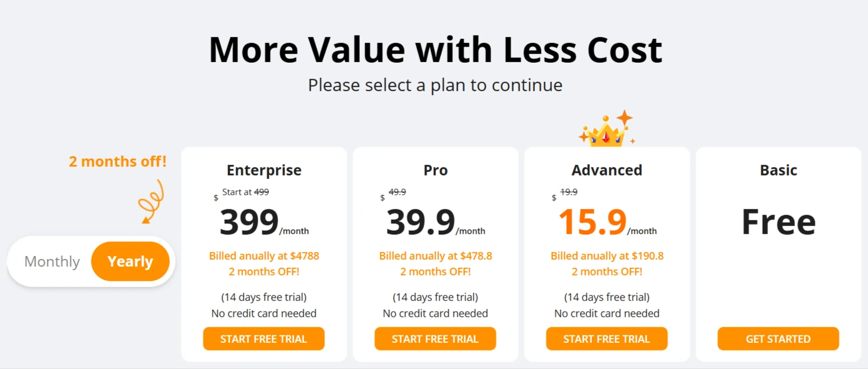Start free trial for Advanced plan

(x=606, y=339)
